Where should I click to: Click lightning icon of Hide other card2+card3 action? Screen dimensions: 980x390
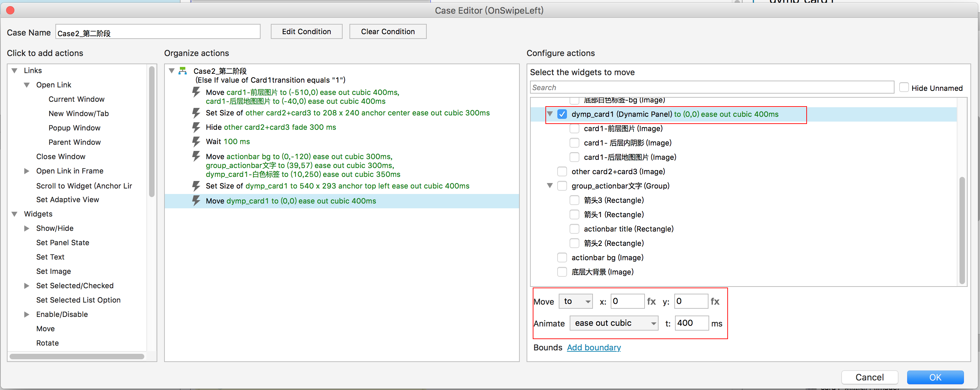pyautogui.click(x=196, y=127)
